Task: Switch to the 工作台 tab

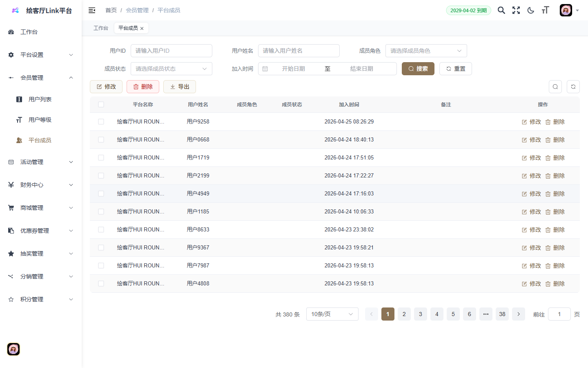Action: 101,28
